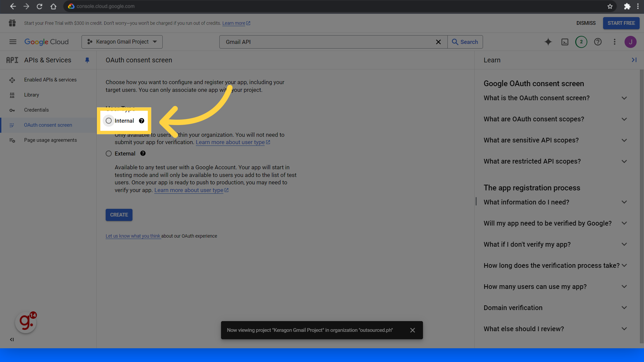Viewport: 644px width, 362px height.
Task: Collapse the Learn panel with the arrow icon
Action: 634,60
